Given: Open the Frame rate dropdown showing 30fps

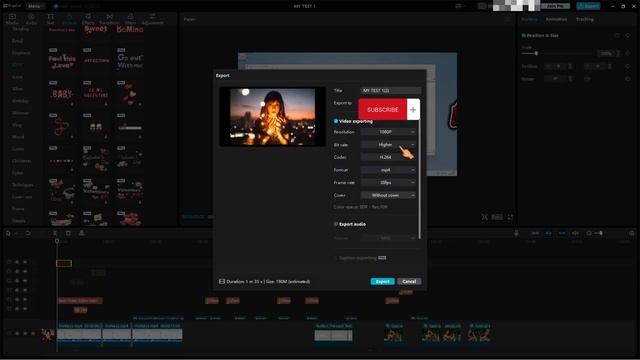Looking at the screenshot, I should tap(388, 182).
